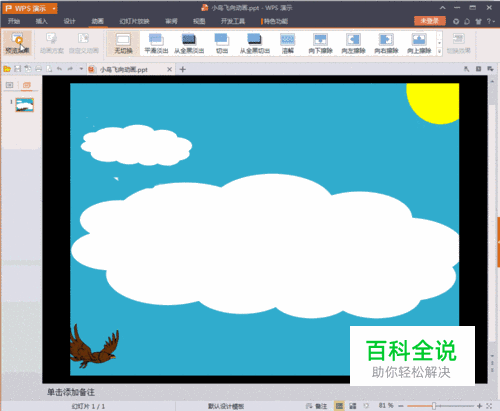Start slideshow from status bar play icon
This screenshot has height=411, width=500.
coord(366,406)
